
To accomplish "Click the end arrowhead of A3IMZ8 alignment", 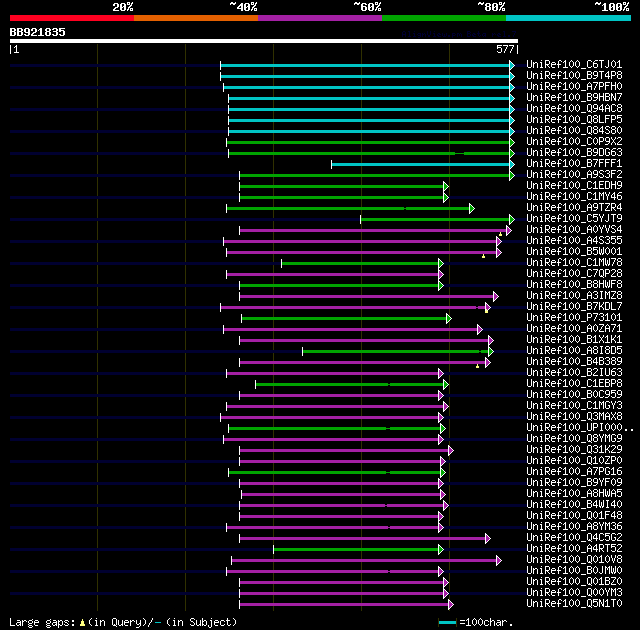I will click(496, 297).
